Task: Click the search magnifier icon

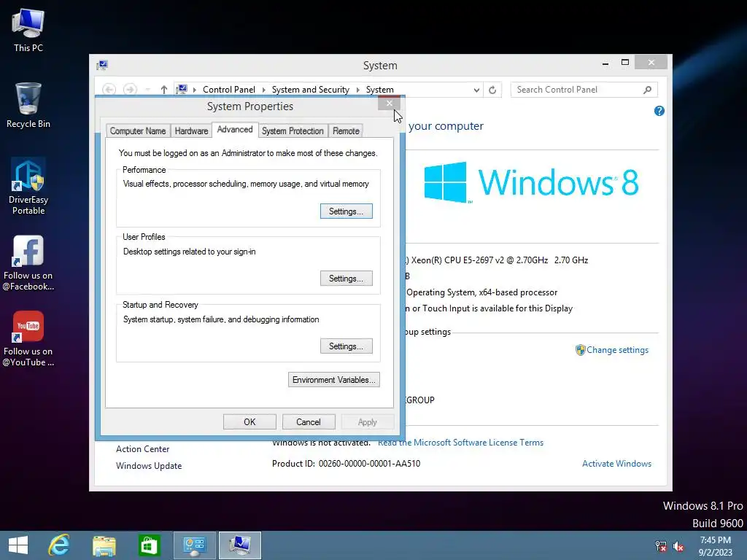Action: coord(647,90)
